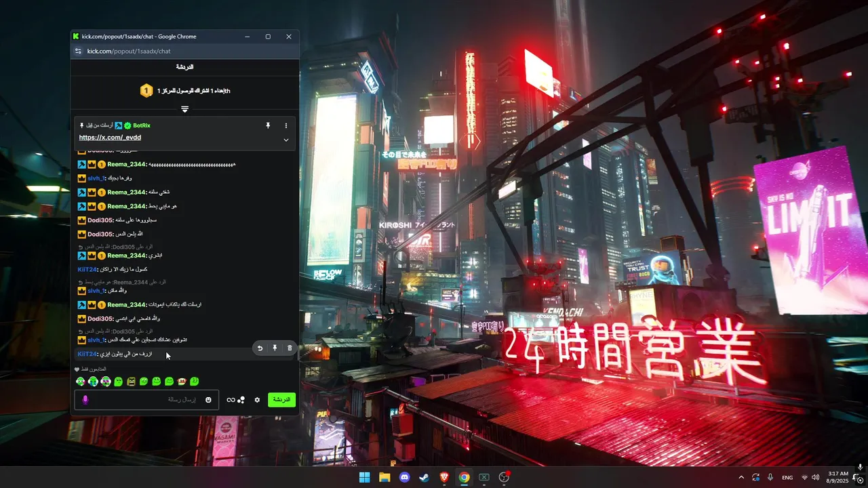Click the purple microphone icon in message box
The width and height of the screenshot is (868, 488).
click(85, 400)
